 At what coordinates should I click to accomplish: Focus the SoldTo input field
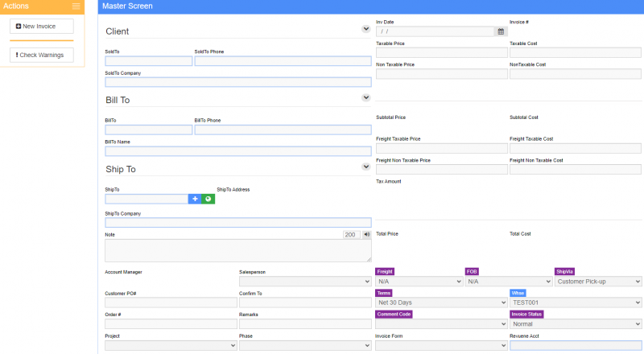click(x=149, y=61)
